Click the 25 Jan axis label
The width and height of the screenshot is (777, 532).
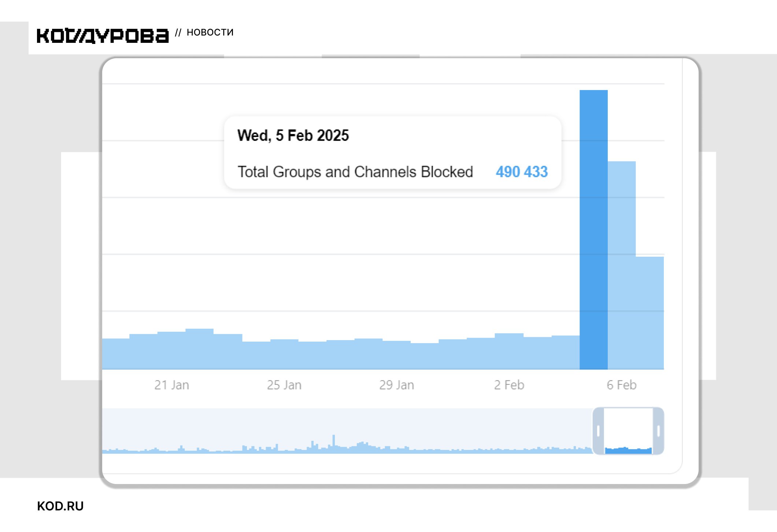(x=284, y=385)
